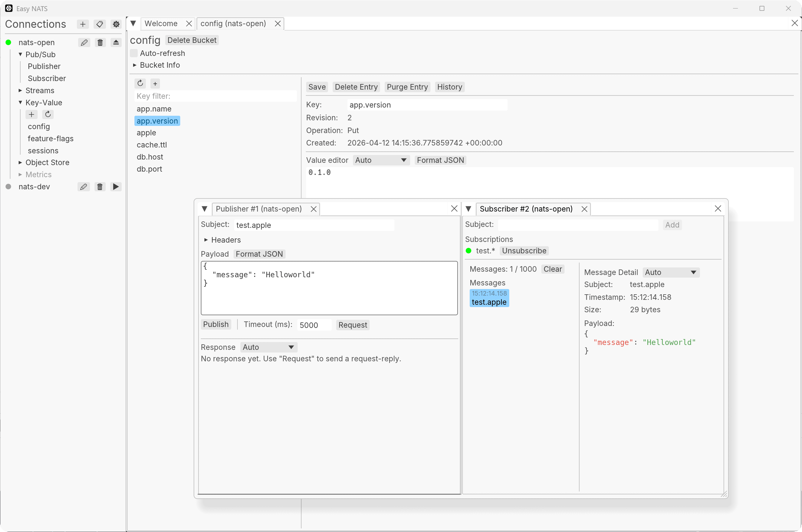Image resolution: width=802 pixels, height=532 pixels.
Task: Click the trash icon for nats-dev
Action: [x=100, y=187]
